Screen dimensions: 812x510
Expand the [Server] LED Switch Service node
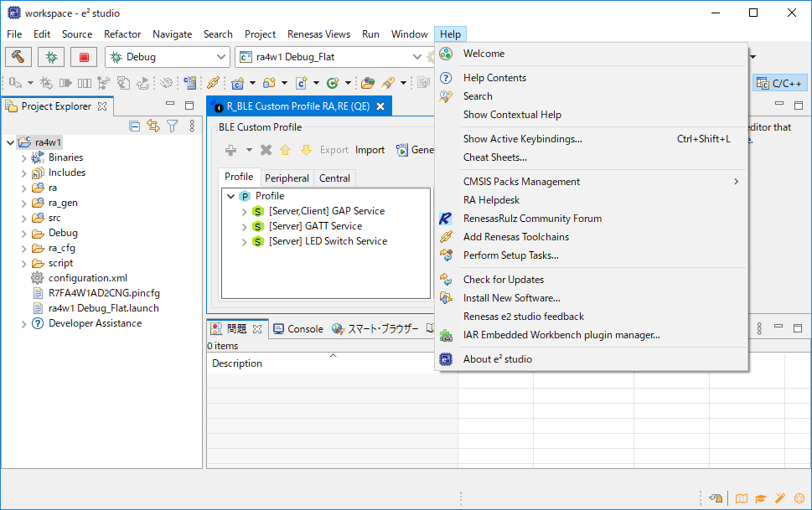coord(245,241)
